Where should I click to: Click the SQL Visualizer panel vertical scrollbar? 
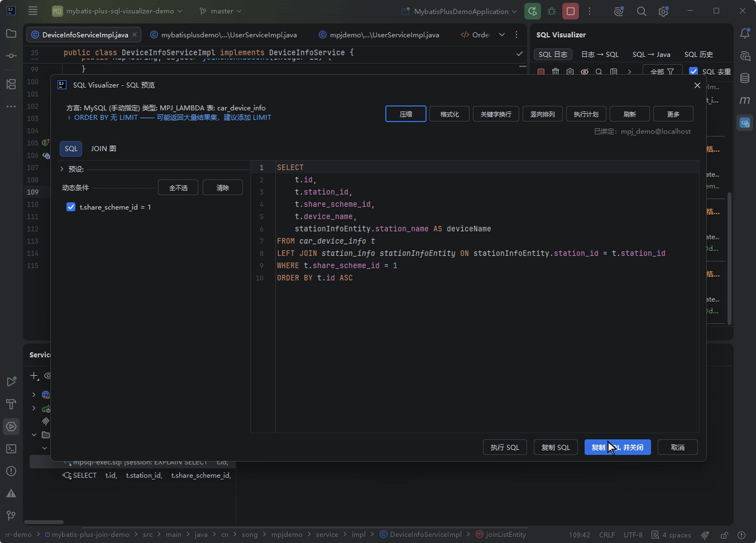[729, 258]
